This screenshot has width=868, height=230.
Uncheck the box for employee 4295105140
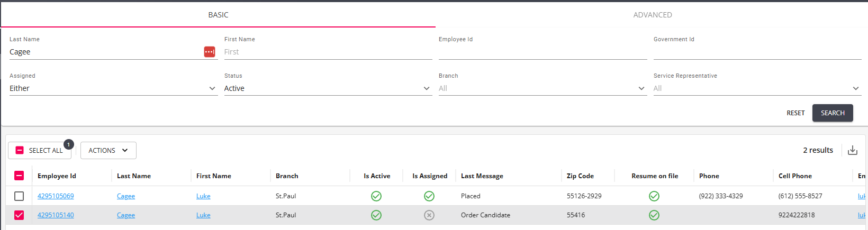pyautogui.click(x=19, y=215)
